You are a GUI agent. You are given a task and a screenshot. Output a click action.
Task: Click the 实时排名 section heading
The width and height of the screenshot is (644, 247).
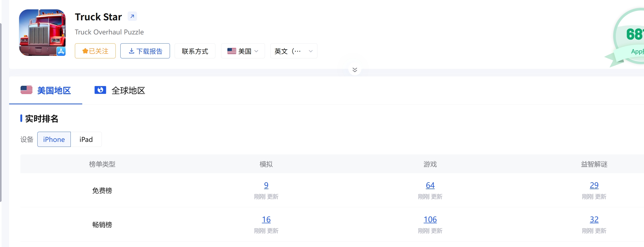click(x=42, y=118)
